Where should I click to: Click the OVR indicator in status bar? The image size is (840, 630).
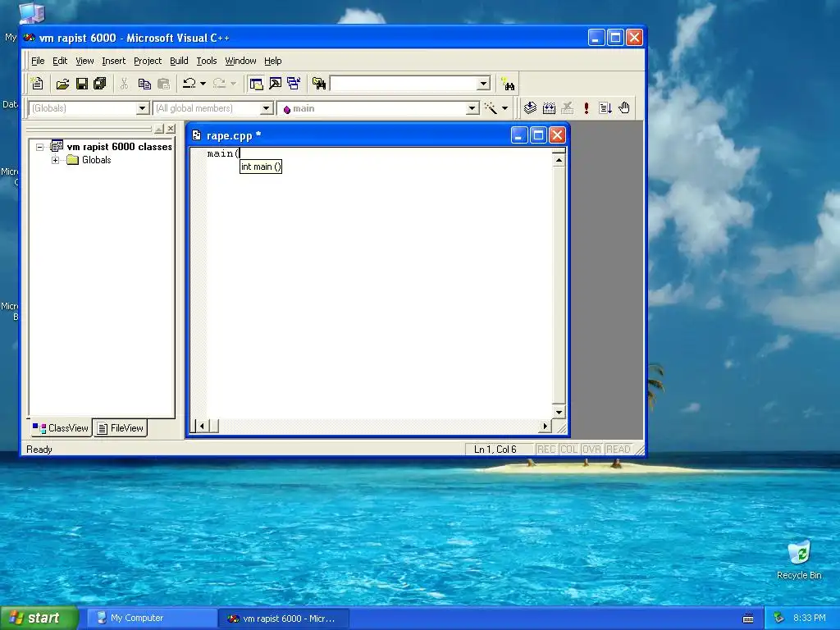coord(591,450)
